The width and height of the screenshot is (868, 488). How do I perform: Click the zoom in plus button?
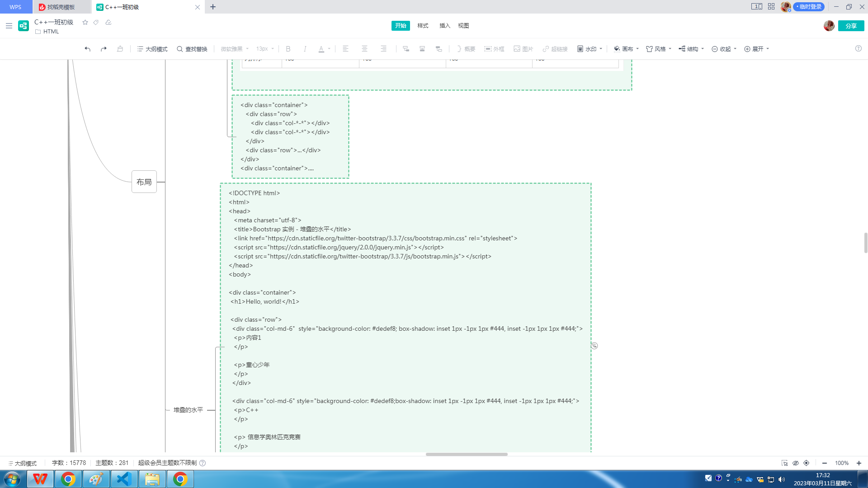pyautogui.click(x=859, y=463)
